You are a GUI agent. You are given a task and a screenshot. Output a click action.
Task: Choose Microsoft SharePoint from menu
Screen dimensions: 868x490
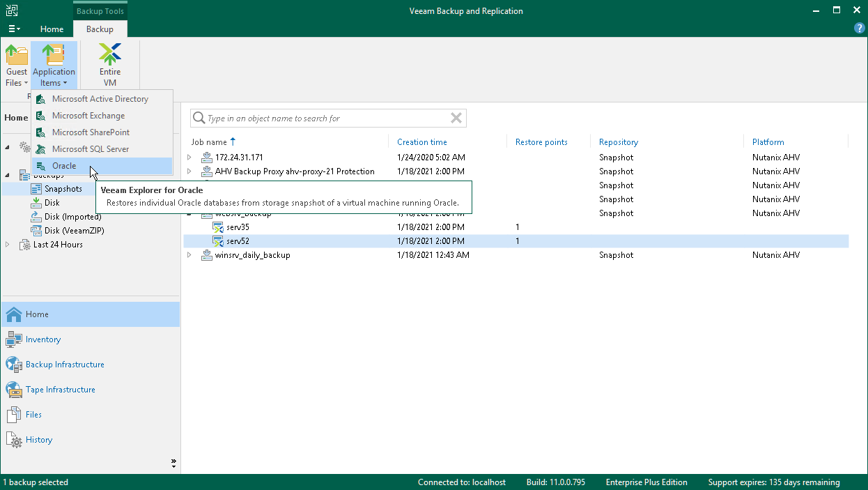coord(102,132)
